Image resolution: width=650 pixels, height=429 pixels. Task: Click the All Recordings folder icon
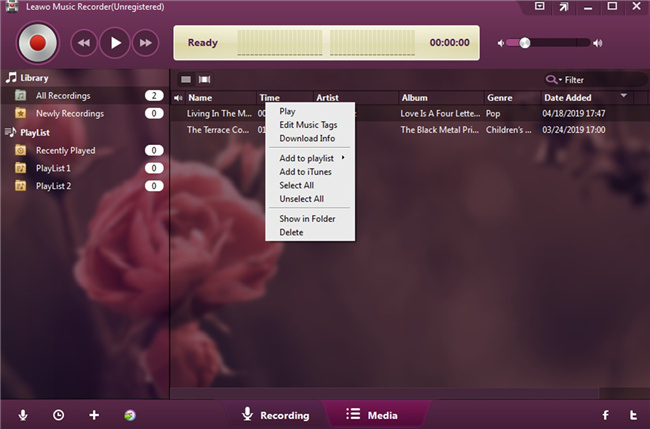point(20,96)
